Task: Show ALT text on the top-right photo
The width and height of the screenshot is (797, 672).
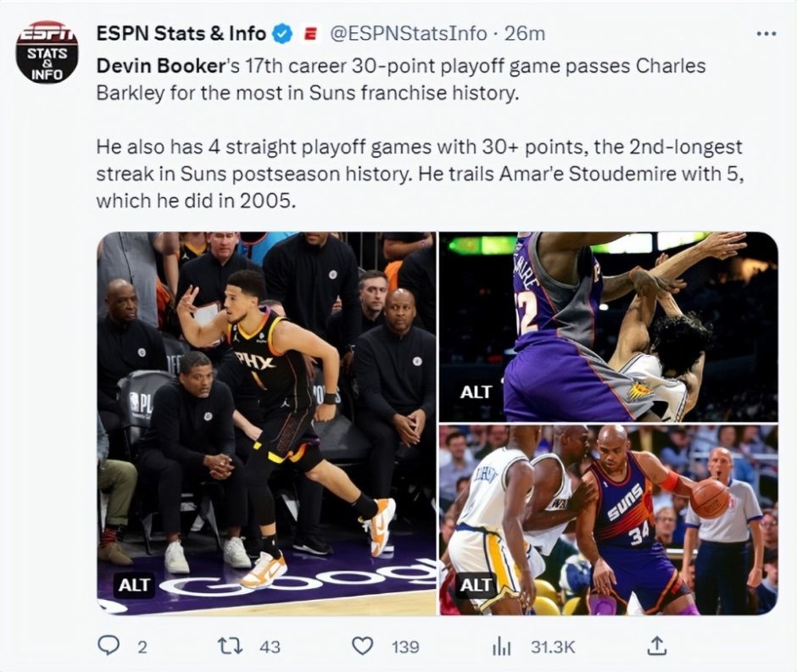Action: pyautogui.click(x=476, y=392)
